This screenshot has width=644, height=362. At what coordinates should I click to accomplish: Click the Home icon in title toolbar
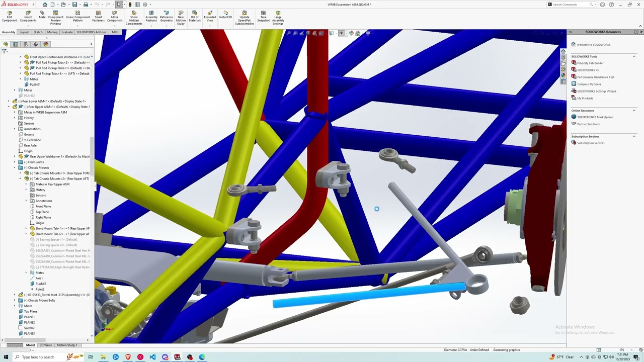[x=45, y=5]
